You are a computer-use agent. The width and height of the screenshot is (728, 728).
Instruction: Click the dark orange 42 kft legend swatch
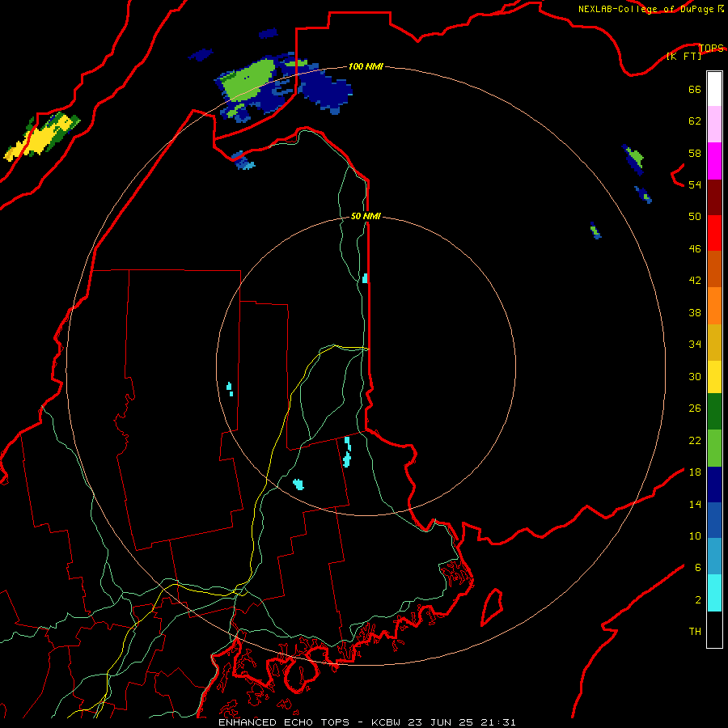[714, 269]
